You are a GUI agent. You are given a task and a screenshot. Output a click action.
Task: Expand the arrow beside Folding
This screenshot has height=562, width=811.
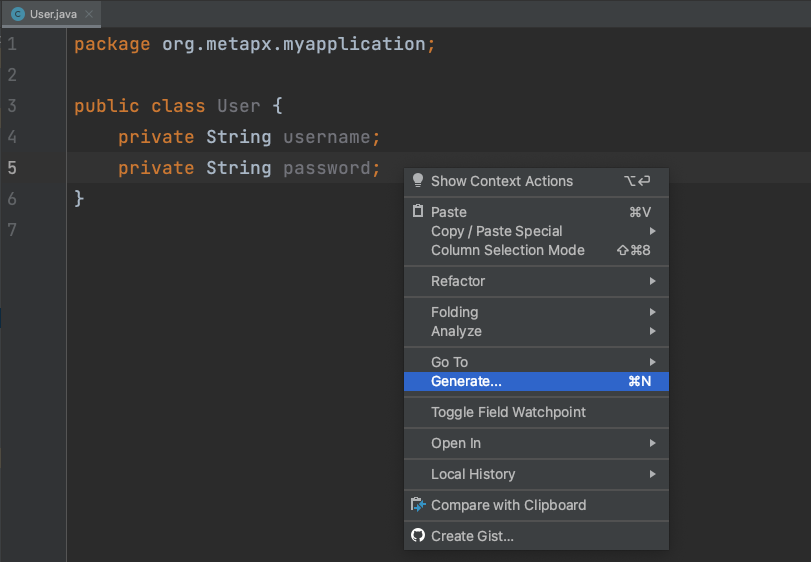coord(653,312)
